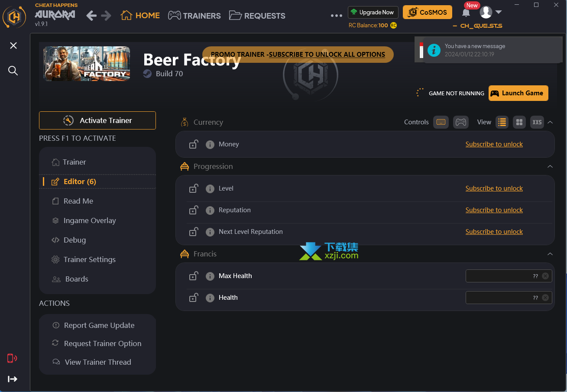Clear the Max Health value with X

(x=545, y=276)
